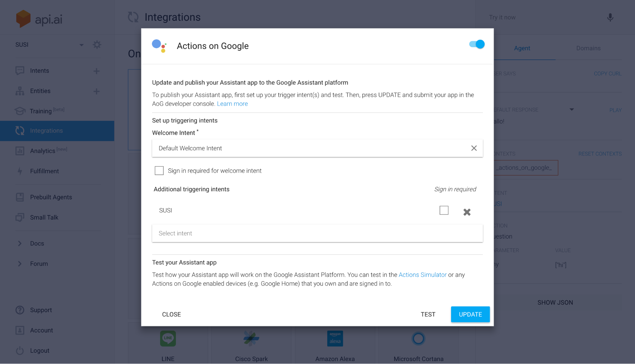Turn off the Actions on Google switch

pyautogui.click(x=477, y=44)
